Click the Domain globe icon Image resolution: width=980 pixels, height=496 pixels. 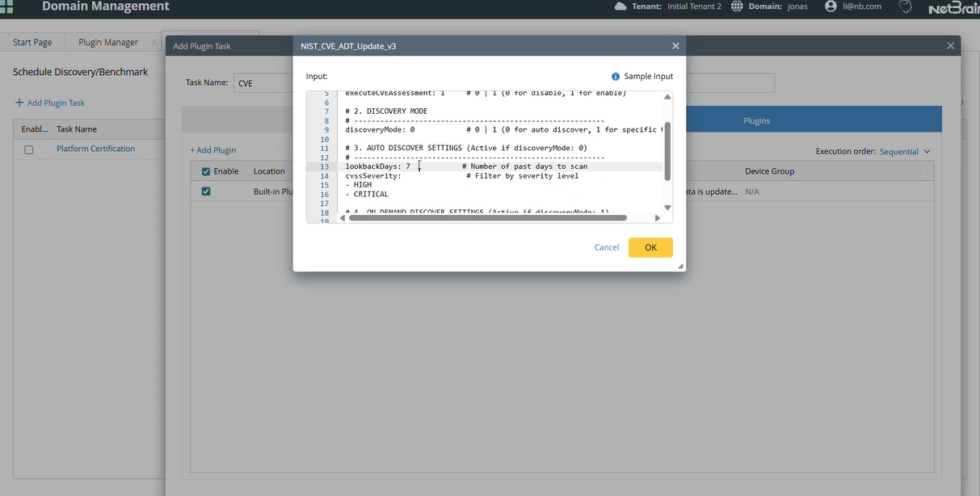(737, 6)
